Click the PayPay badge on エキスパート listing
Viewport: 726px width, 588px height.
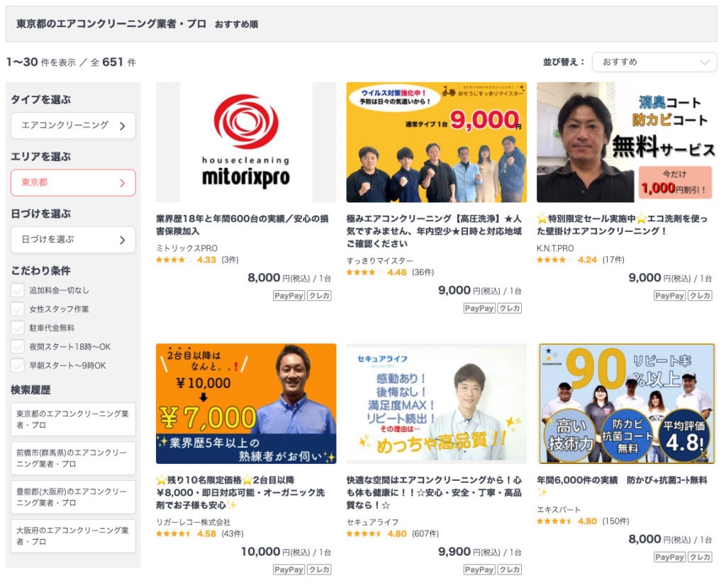point(669,557)
